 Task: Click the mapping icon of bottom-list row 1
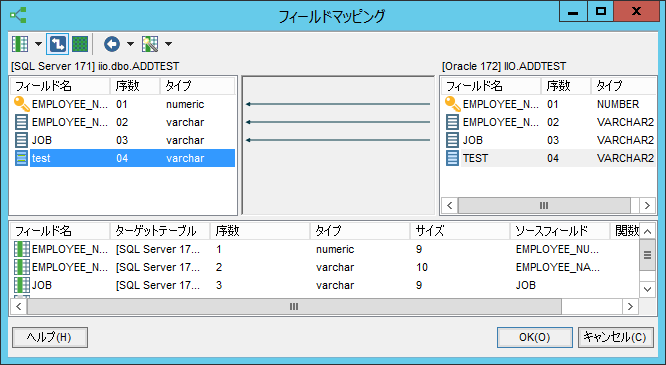pos(22,249)
